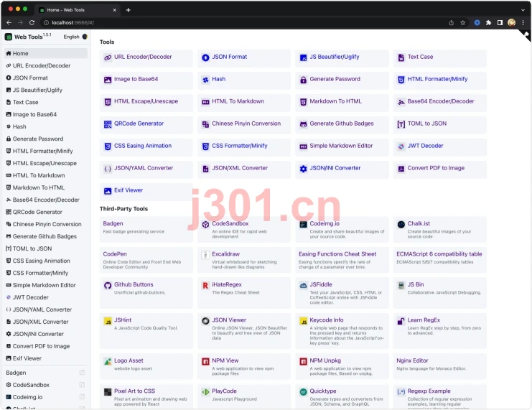The image size is (532, 410).
Task: Select Text Case in the sidebar
Action: tap(45, 102)
